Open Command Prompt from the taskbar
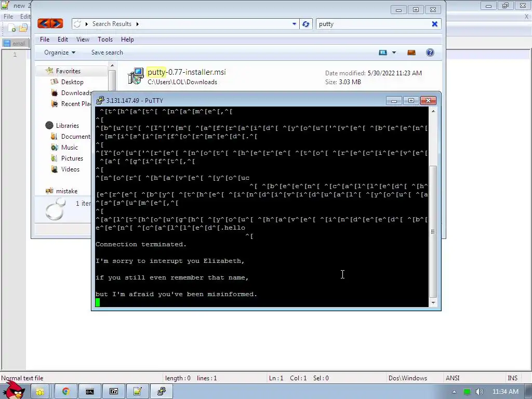Image resolution: width=532 pixels, height=399 pixels. [x=89, y=392]
